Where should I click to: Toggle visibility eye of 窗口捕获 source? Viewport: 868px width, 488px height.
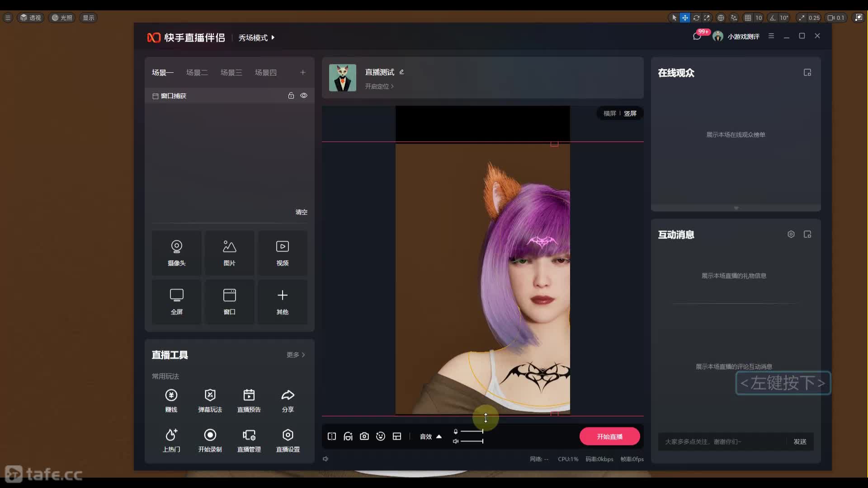tap(304, 96)
